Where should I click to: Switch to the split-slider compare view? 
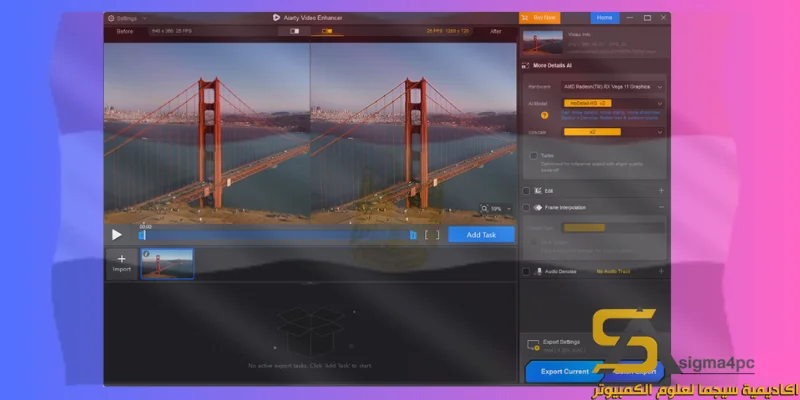tap(294, 31)
